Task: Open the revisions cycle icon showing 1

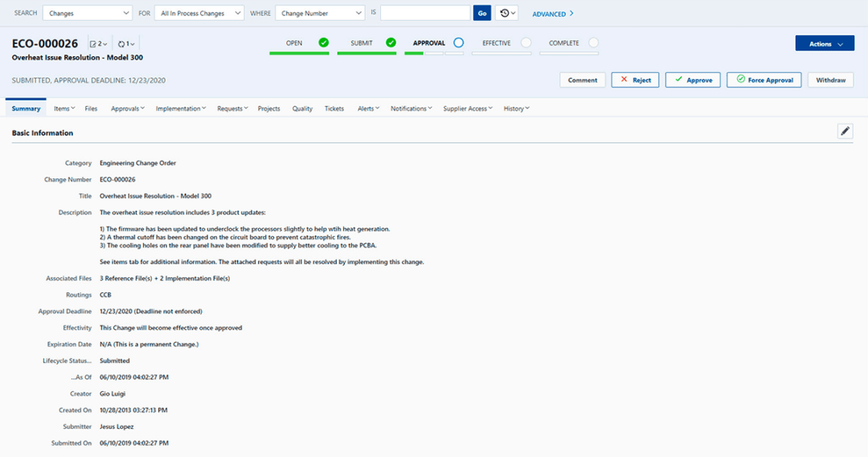Action: coord(125,44)
